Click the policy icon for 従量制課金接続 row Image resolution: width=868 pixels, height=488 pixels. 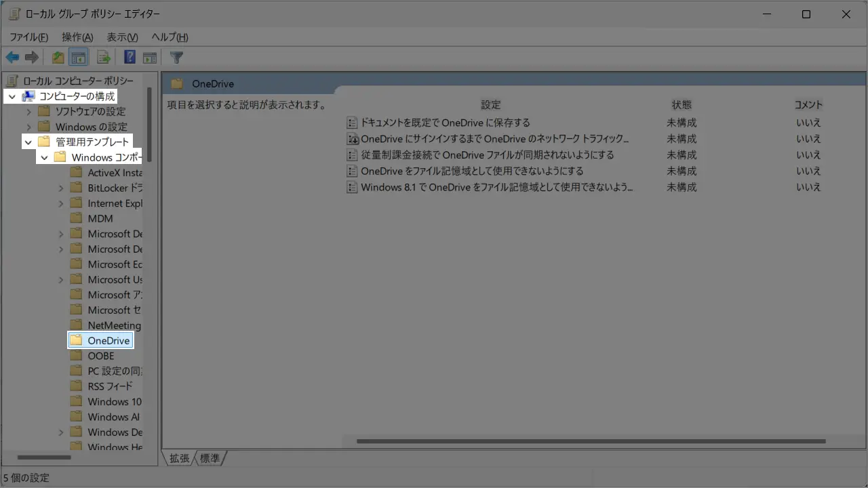352,155
